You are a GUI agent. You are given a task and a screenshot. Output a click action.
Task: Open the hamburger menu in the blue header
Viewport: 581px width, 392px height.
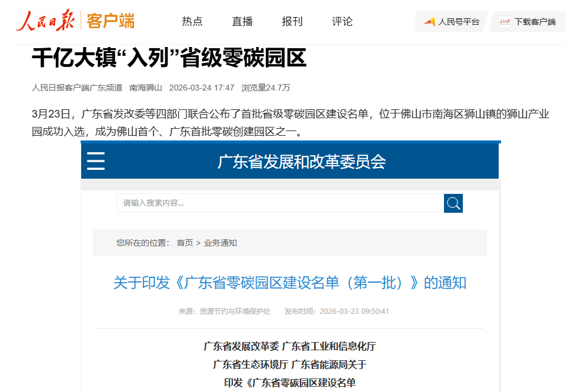[96, 161]
